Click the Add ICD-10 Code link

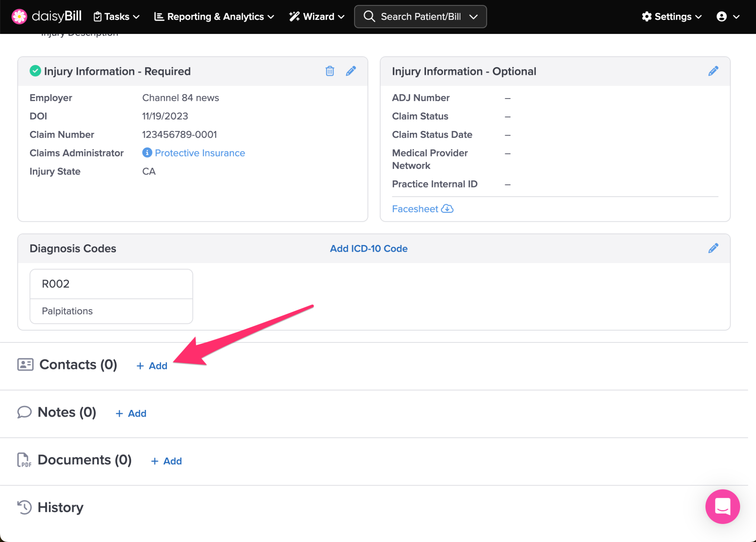tap(368, 248)
